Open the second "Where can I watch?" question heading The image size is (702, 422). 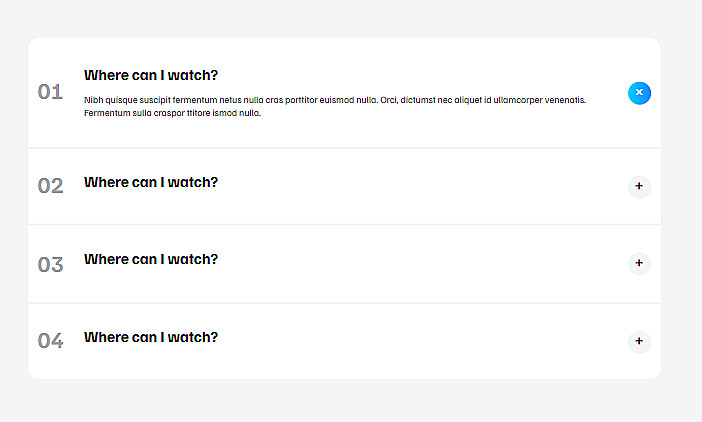pos(151,182)
